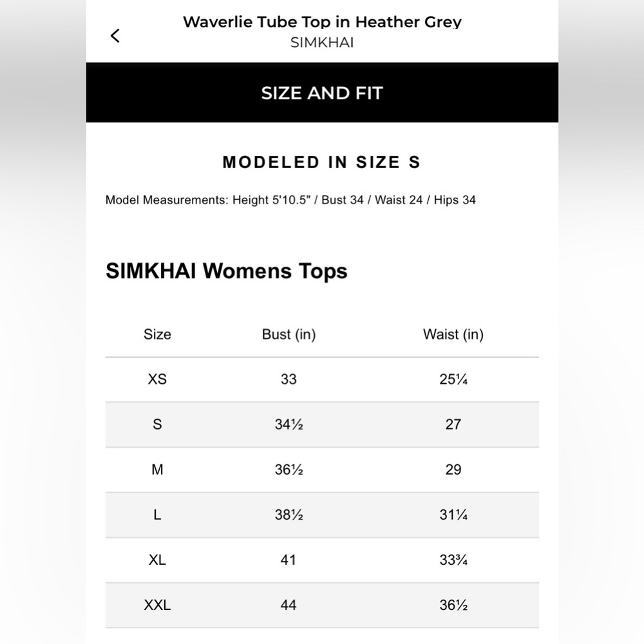This screenshot has width=644, height=644.
Task: Select the model measurements text line
Action: 290,200
